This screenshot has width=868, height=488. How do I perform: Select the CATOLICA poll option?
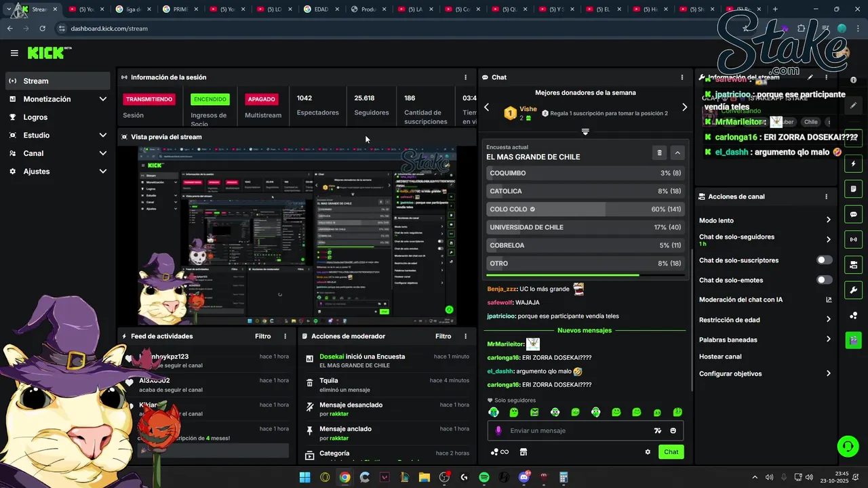point(585,191)
